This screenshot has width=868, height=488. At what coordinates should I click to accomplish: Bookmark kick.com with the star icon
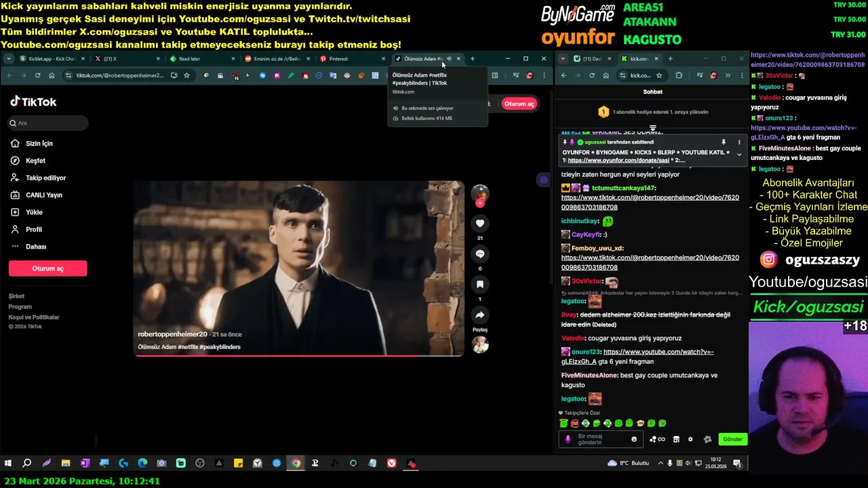pyautogui.click(x=658, y=75)
